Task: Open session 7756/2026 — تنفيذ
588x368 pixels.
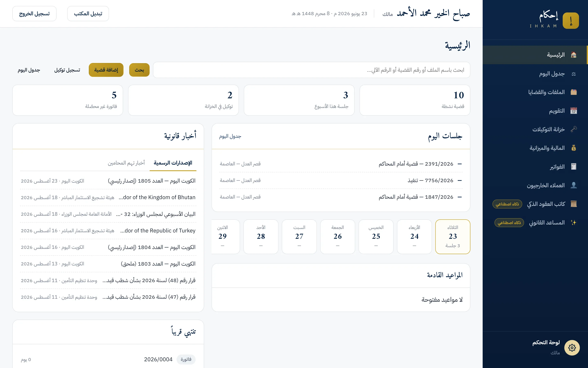Action: (x=341, y=180)
